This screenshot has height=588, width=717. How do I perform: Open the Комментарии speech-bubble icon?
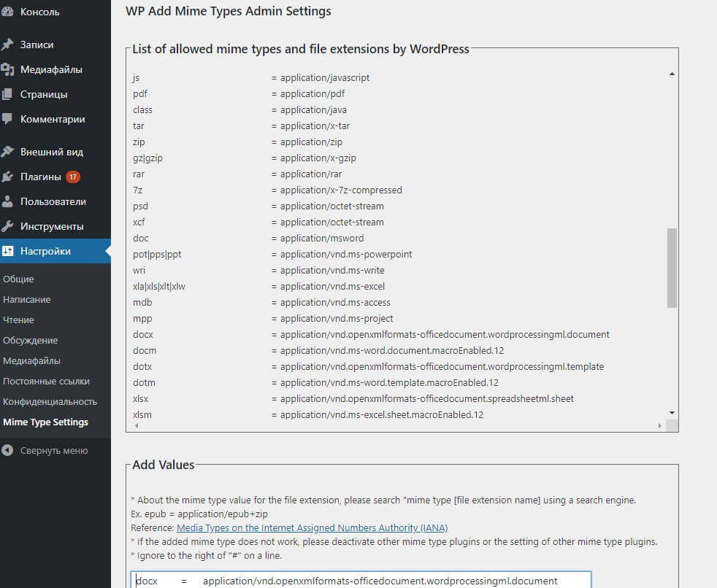(9, 119)
